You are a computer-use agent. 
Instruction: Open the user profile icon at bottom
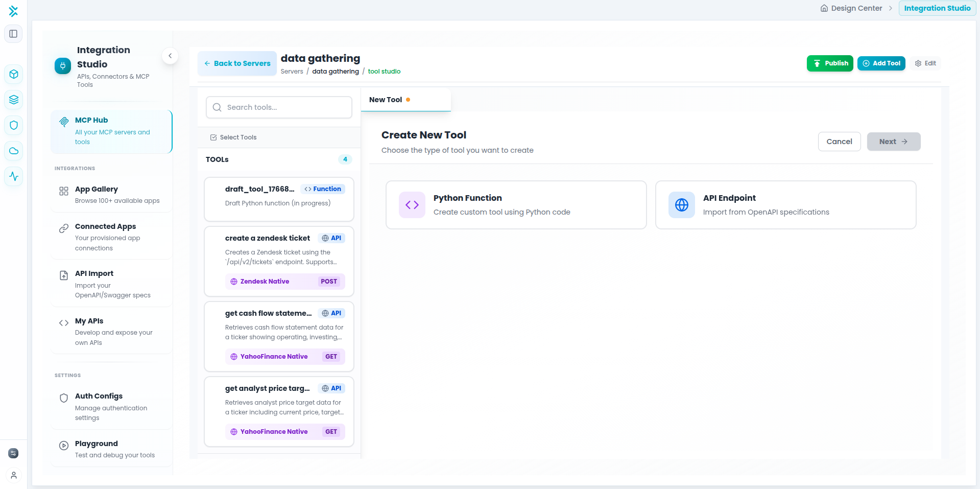pos(14,475)
